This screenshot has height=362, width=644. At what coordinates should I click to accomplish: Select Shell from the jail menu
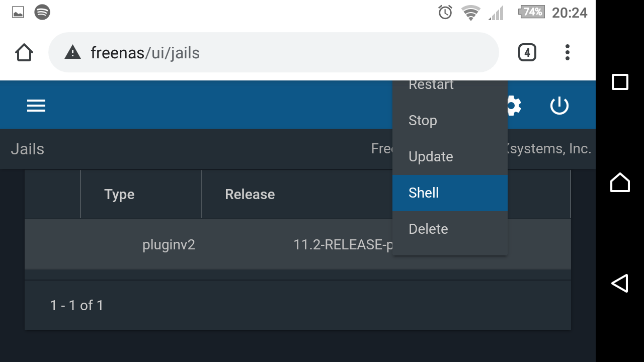(x=450, y=193)
